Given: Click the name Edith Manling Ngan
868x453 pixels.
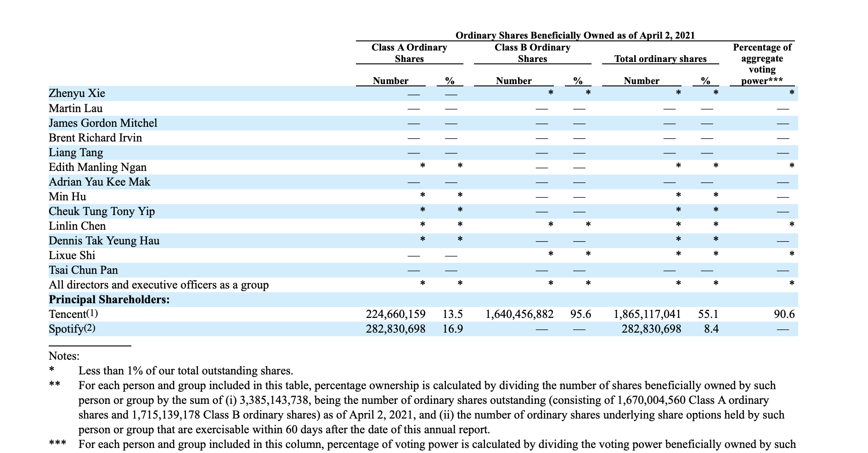Looking at the screenshot, I should tap(98, 167).
